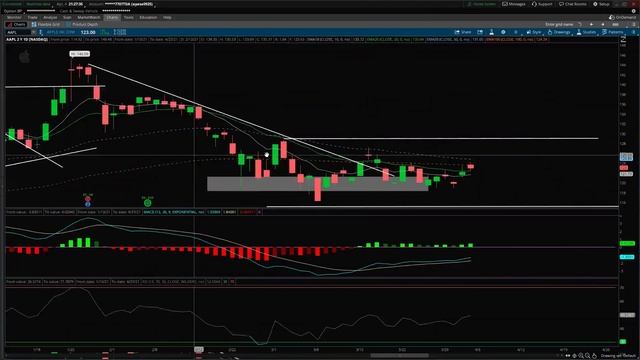Viewport: 640px width, 360px height.
Task: Click the green chart mode icon
Action: [x=105, y=32]
